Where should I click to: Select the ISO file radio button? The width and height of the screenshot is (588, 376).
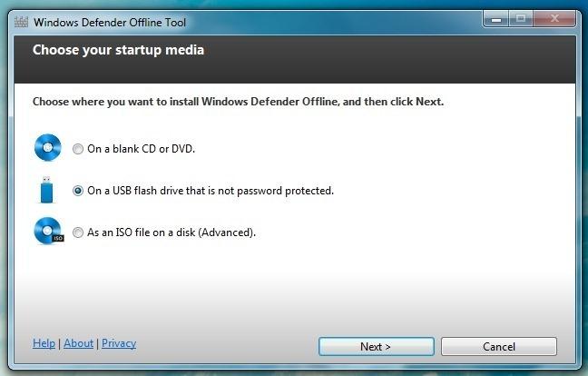[x=78, y=233]
